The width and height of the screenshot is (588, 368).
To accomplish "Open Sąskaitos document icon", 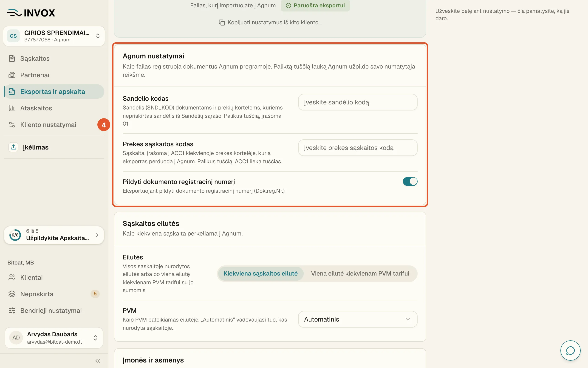I will point(12,58).
